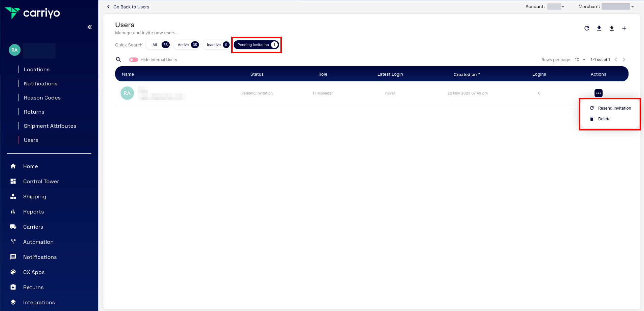The width and height of the screenshot is (644, 311).
Task: Choose Resend Invitation from menu
Action: pos(610,108)
